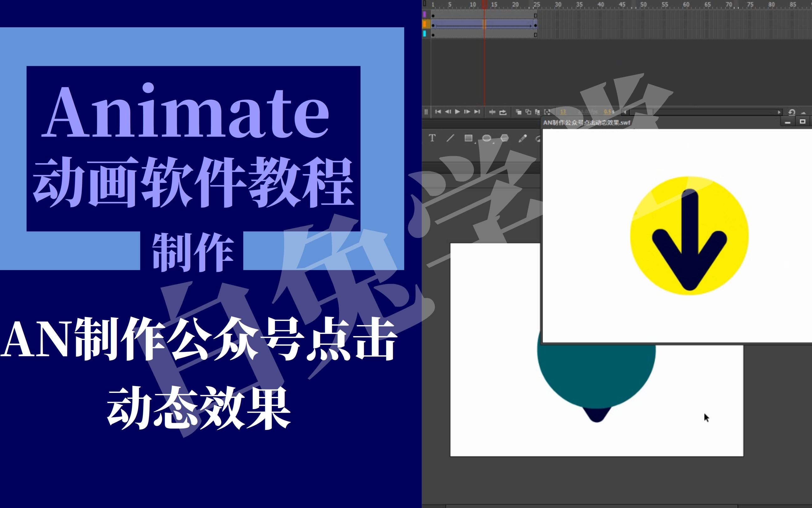Click the red playhead marker at frame 13
This screenshot has width=812, height=508.
[x=484, y=4]
